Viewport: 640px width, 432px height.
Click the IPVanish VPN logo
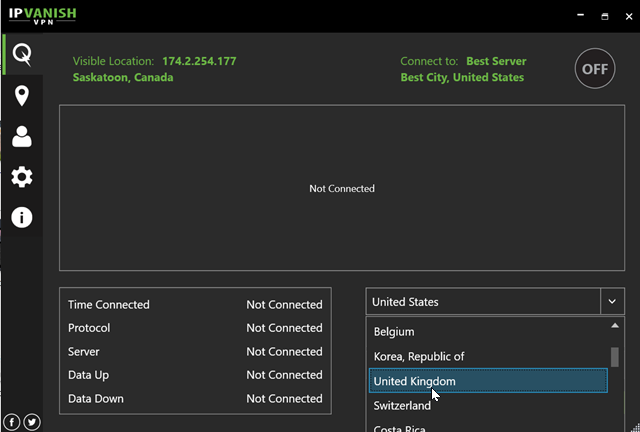click(42, 16)
